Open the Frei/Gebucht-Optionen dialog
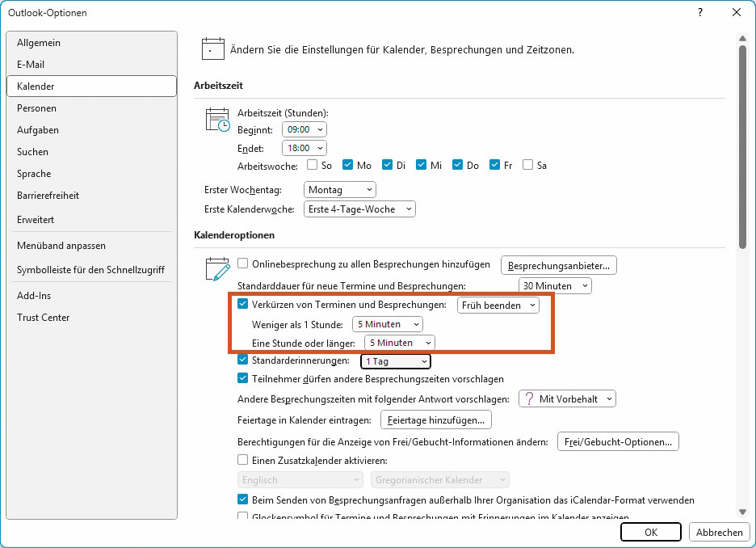Screen dimensions: 756x548 (617, 441)
